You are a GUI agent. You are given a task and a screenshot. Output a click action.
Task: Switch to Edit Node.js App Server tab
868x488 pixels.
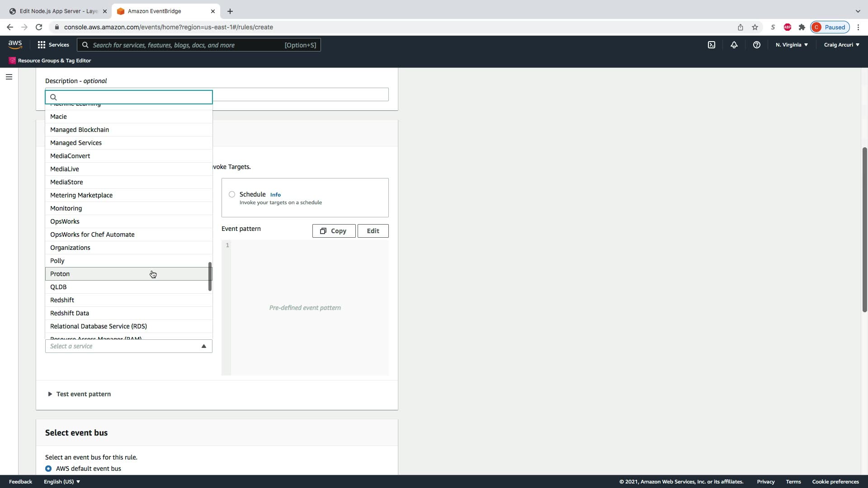59,11
